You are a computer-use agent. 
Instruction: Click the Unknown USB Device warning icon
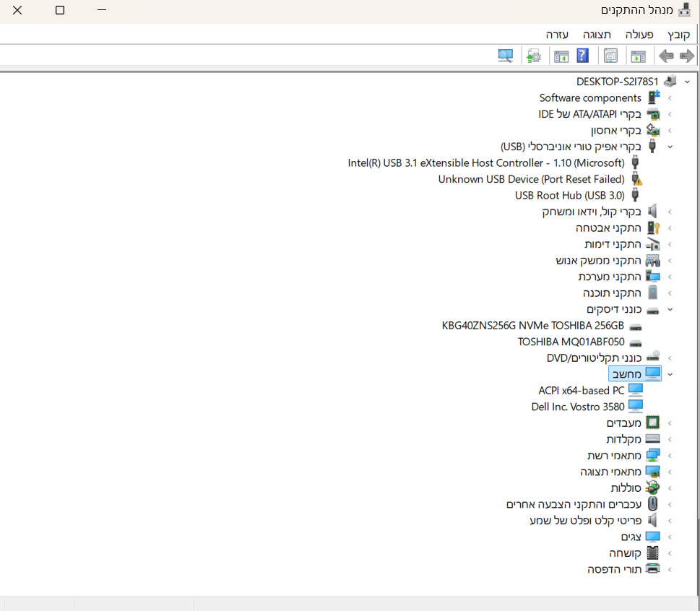636,179
